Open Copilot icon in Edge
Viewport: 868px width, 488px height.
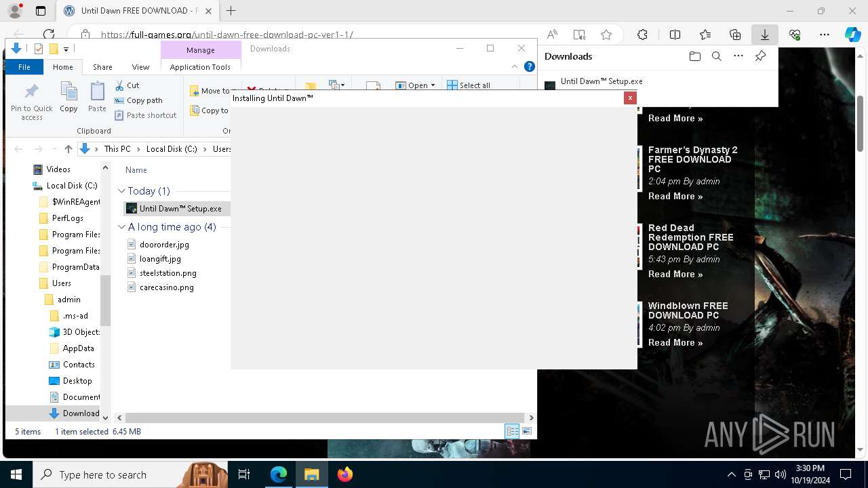click(x=852, y=35)
